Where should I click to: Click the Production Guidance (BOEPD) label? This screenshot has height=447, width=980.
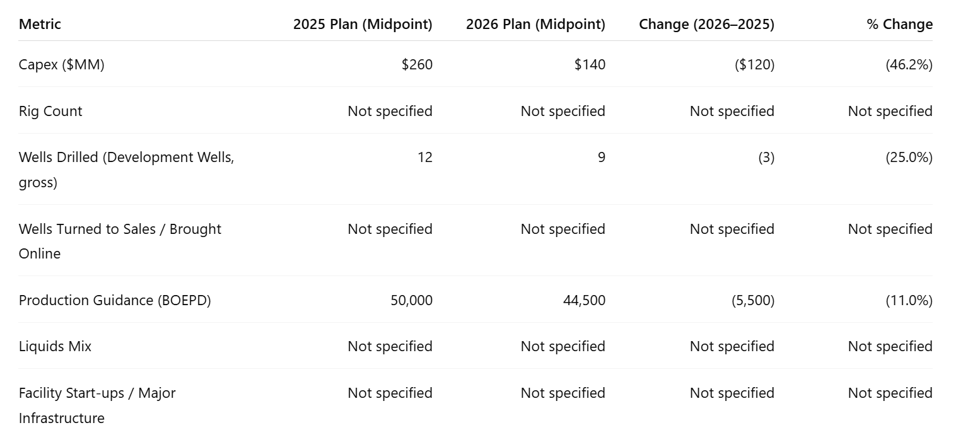(x=115, y=300)
